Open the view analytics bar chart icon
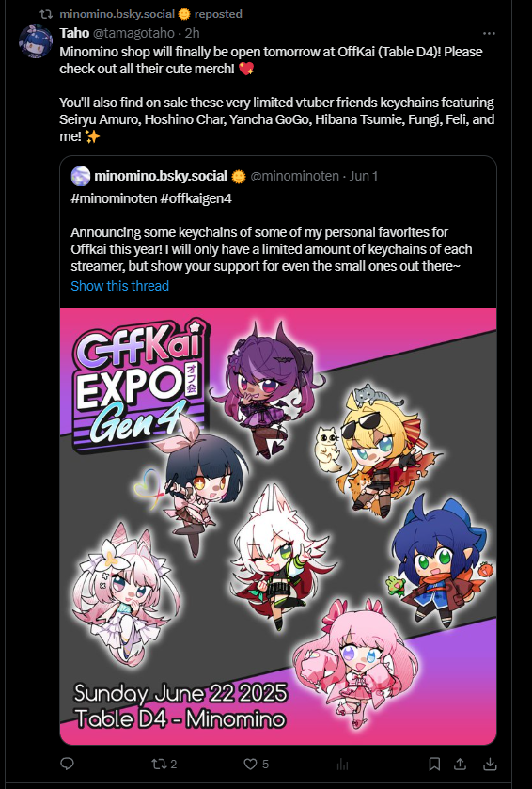The width and height of the screenshot is (532, 789). (342, 765)
